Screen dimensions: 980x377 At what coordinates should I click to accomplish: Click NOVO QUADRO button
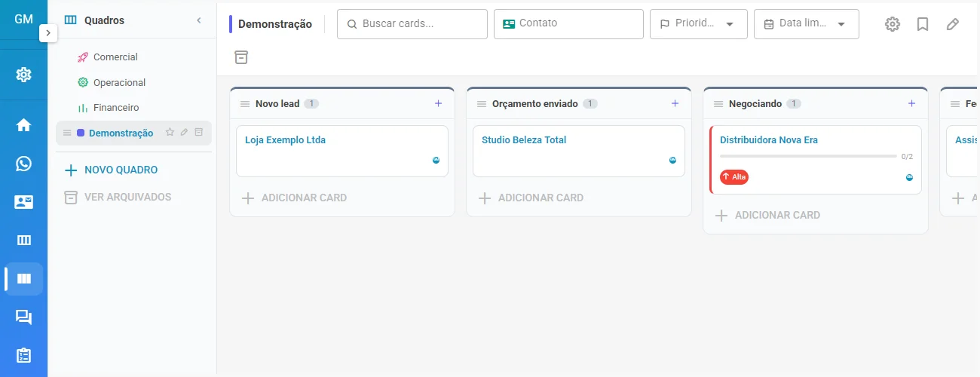coord(111,170)
